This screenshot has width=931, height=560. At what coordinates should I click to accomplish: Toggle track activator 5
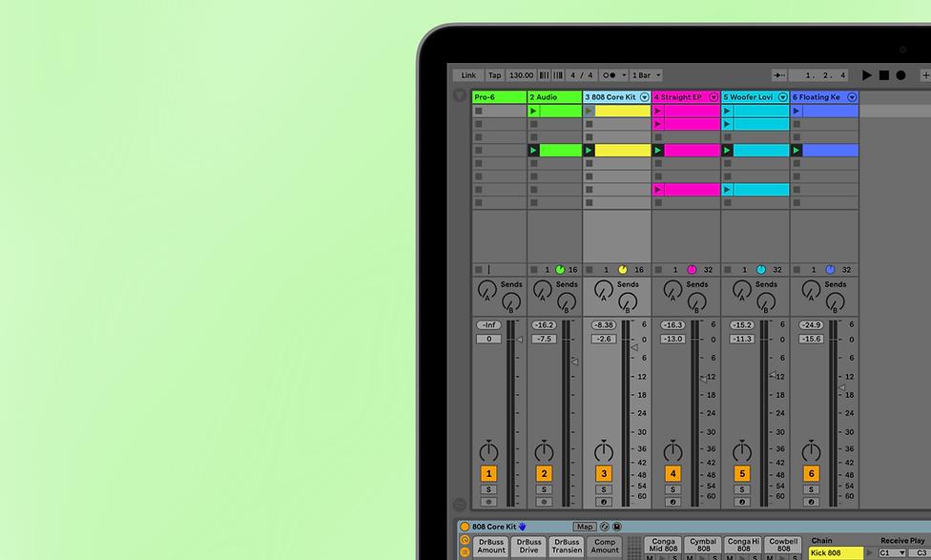coord(741,473)
